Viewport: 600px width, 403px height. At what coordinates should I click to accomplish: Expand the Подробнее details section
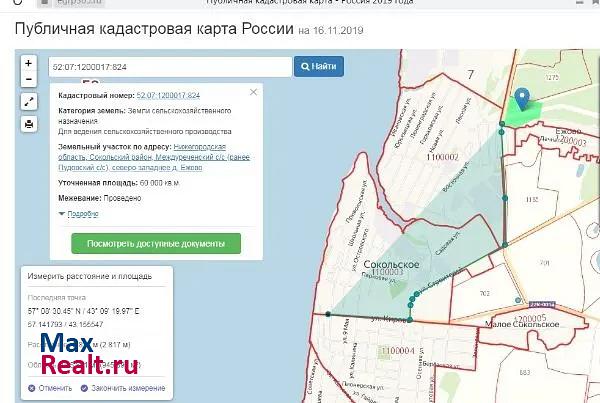tap(82, 214)
